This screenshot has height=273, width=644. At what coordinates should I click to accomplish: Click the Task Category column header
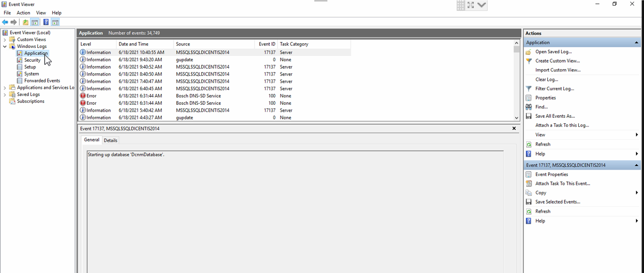point(314,44)
